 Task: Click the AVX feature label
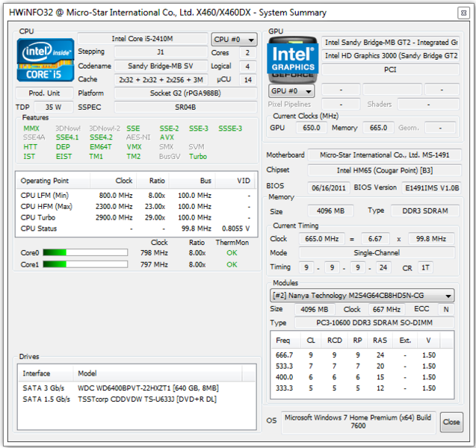(x=167, y=137)
